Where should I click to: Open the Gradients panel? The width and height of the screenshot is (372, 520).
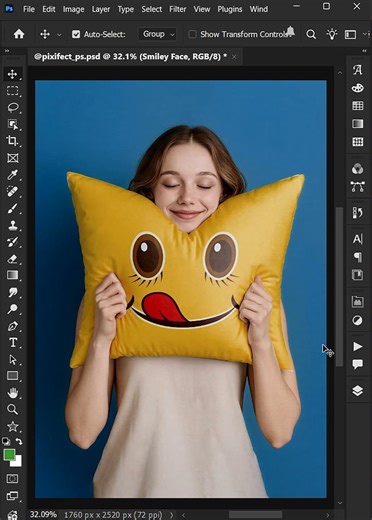pyautogui.click(x=357, y=124)
